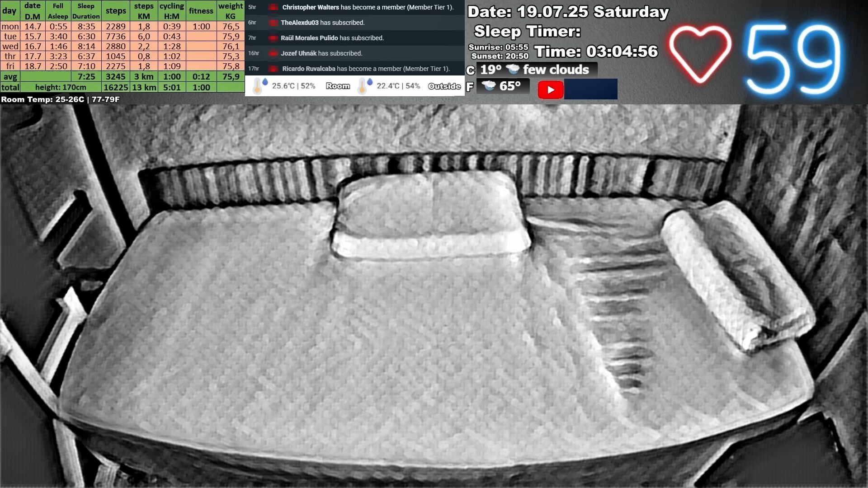This screenshot has width=868, height=488.
Task: Click the 'avg' row label
Action: (x=10, y=76)
